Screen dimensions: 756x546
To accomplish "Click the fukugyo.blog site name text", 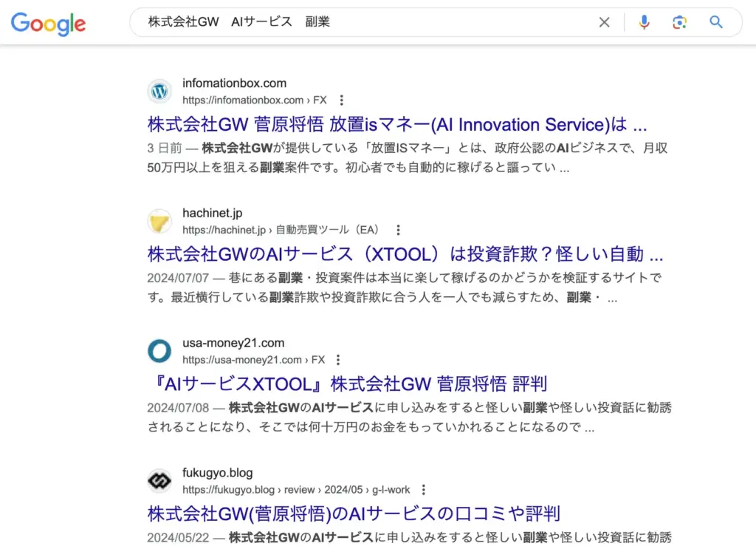I will [x=217, y=473].
